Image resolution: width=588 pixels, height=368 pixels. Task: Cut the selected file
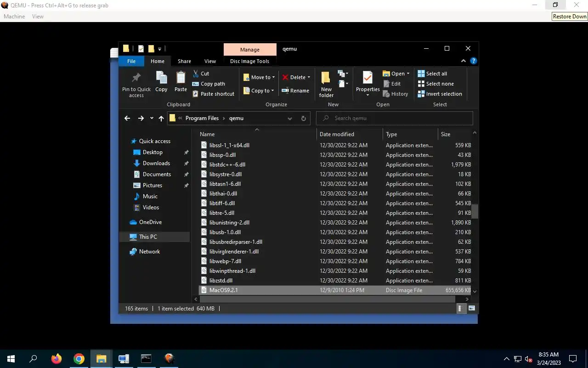201,74
